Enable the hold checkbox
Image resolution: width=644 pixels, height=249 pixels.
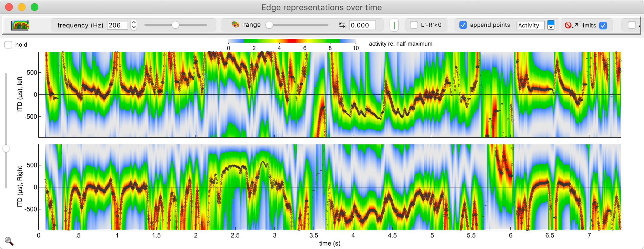pyautogui.click(x=8, y=45)
